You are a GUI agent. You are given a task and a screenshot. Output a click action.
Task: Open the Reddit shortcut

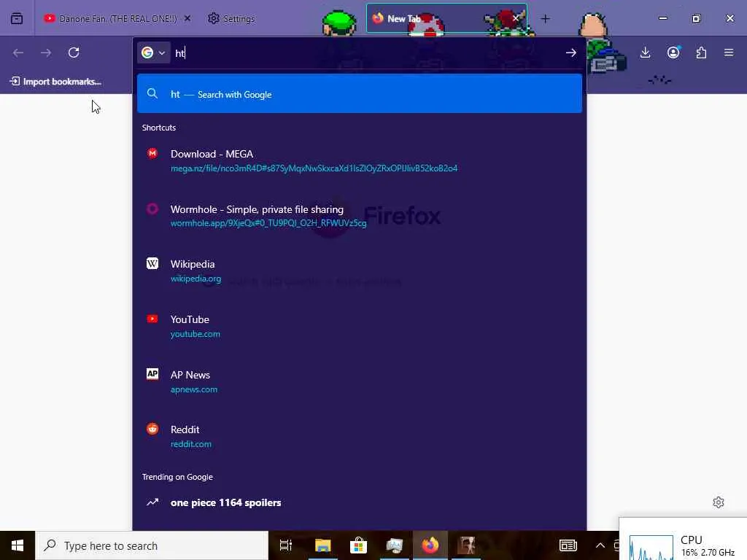[x=359, y=436]
